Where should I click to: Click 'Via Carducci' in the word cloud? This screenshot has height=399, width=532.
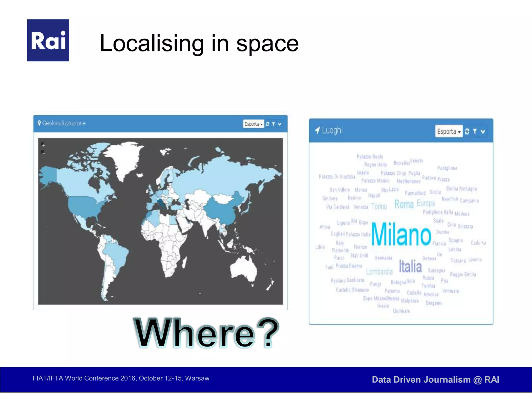click(338, 207)
